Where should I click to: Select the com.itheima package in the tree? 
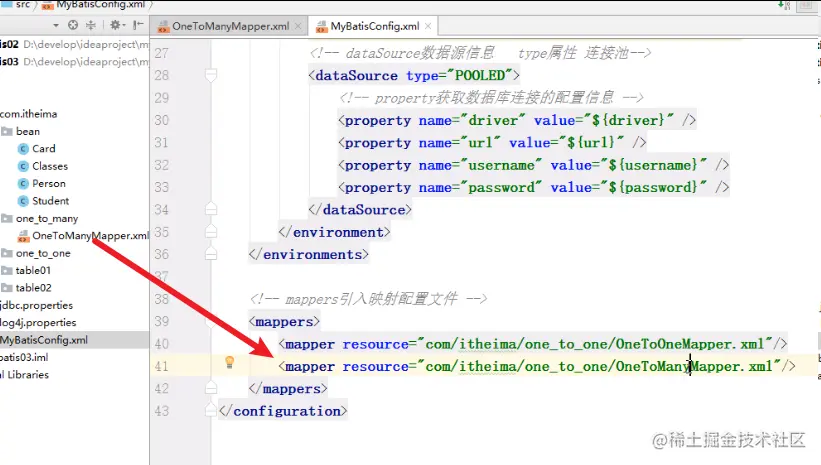point(28,114)
